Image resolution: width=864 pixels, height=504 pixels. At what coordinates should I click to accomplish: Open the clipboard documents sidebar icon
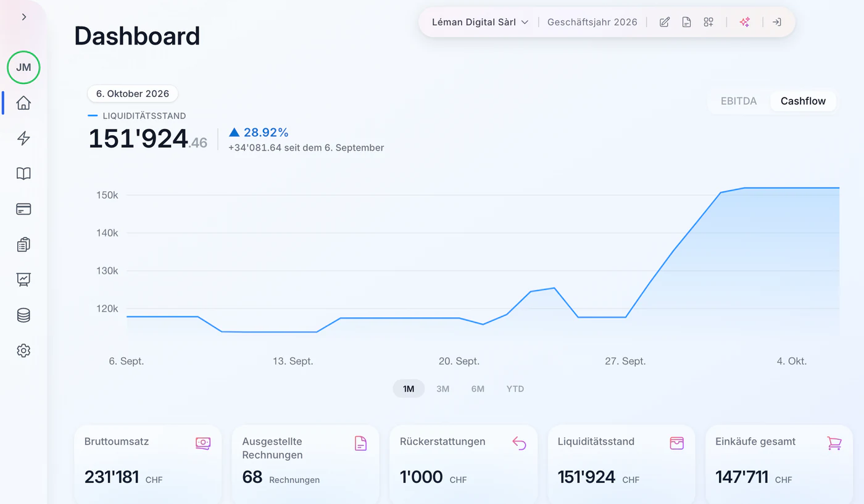(23, 244)
